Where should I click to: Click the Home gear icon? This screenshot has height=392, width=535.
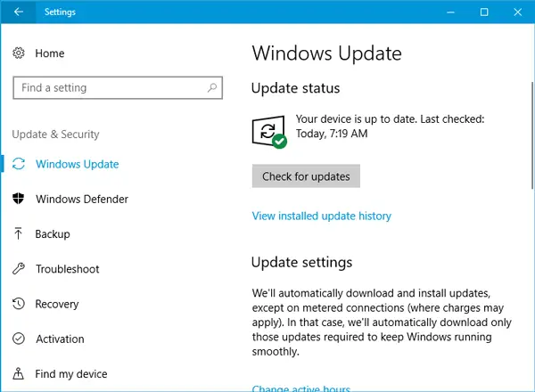pos(19,53)
